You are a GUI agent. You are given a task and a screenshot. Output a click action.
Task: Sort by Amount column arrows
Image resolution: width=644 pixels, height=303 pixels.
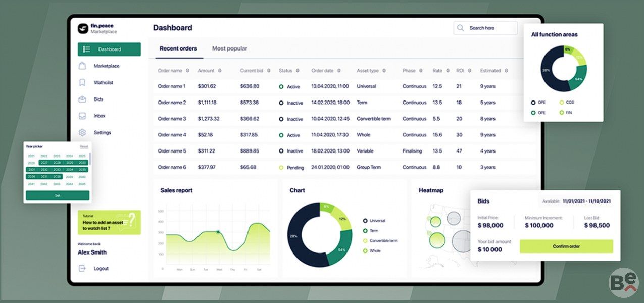point(219,71)
